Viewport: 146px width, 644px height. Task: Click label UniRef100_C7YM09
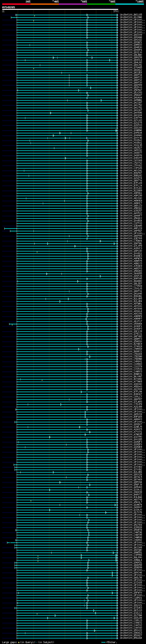coord(131,286)
